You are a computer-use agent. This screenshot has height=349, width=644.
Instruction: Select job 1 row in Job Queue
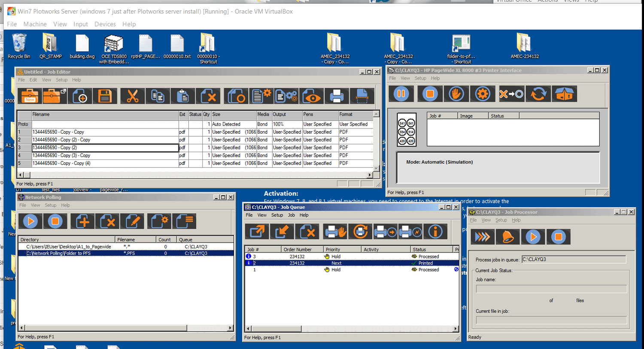(352, 269)
